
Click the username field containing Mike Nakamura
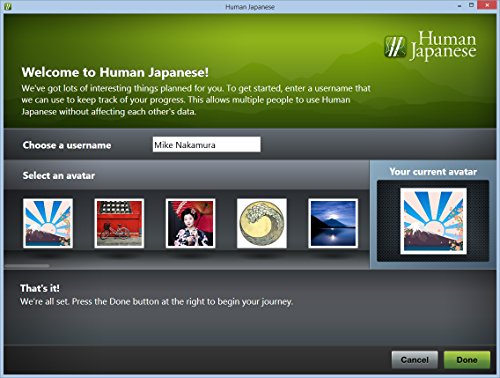[207, 144]
